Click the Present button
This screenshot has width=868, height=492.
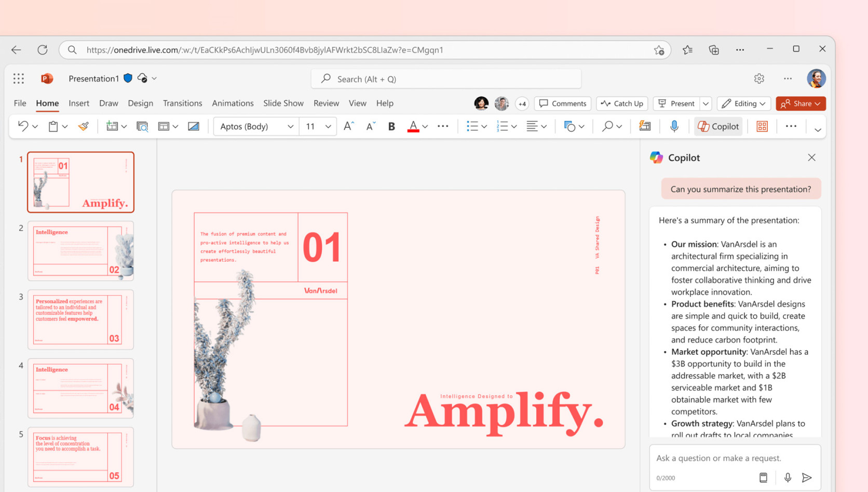[676, 103]
